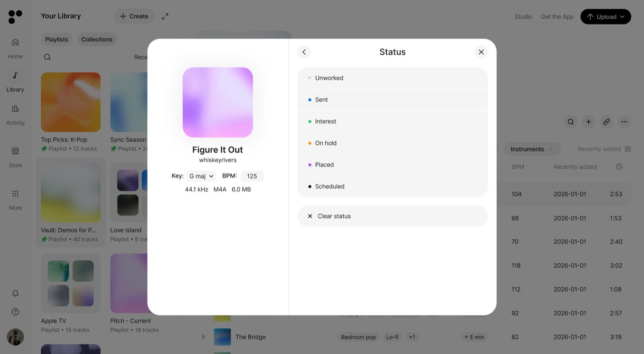Click the duration 3:02
This screenshot has height=354, width=644.
616,266
